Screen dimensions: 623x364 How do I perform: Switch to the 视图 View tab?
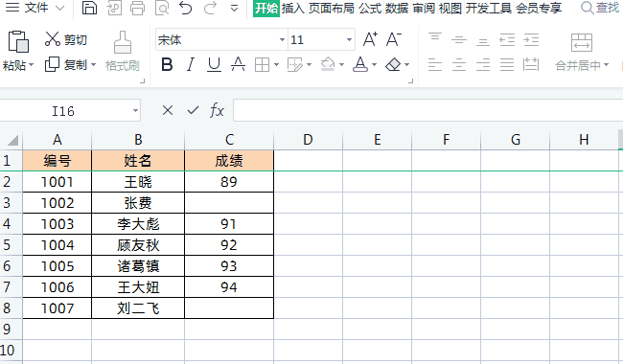(450, 8)
